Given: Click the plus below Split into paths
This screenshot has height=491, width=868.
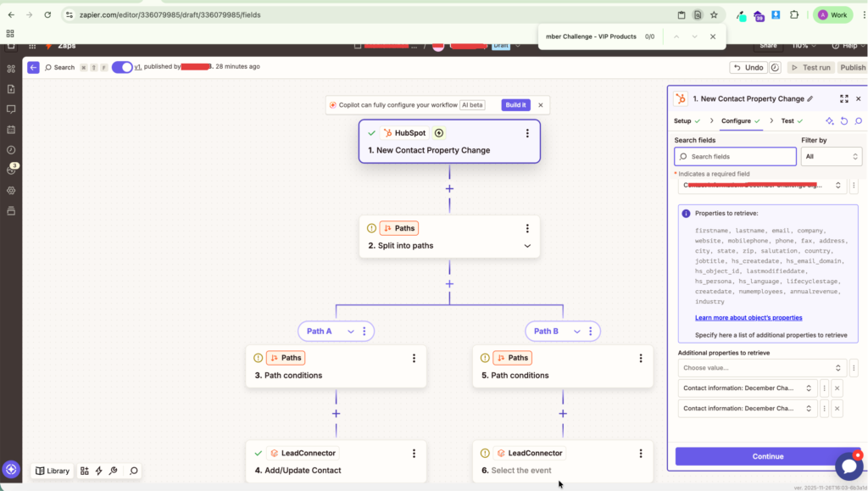Looking at the screenshot, I should pos(449,284).
